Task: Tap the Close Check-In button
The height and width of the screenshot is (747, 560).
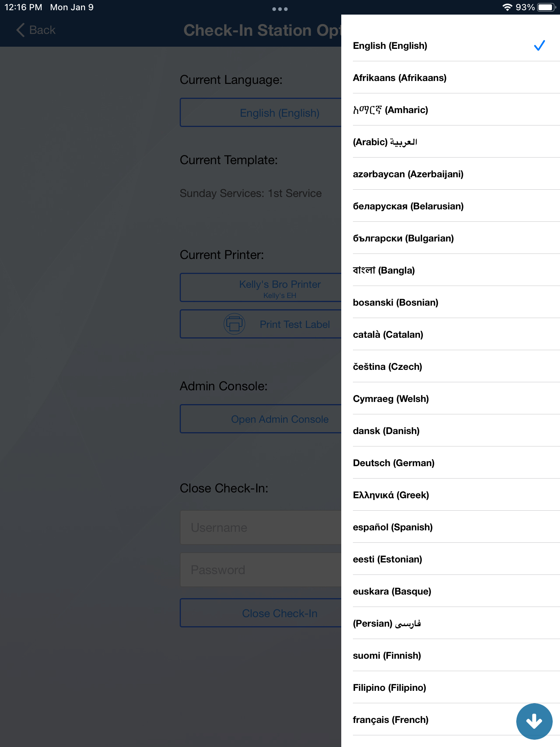Action: tap(261, 613)
